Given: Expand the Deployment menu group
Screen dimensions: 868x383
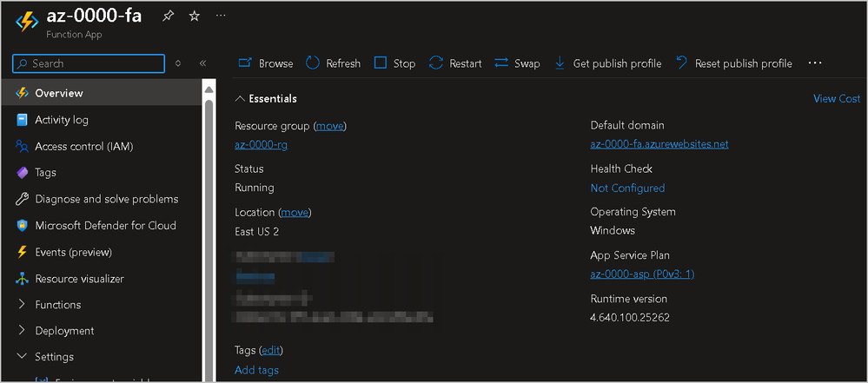Looking at the screenshot, I should [x=22, y=330].
